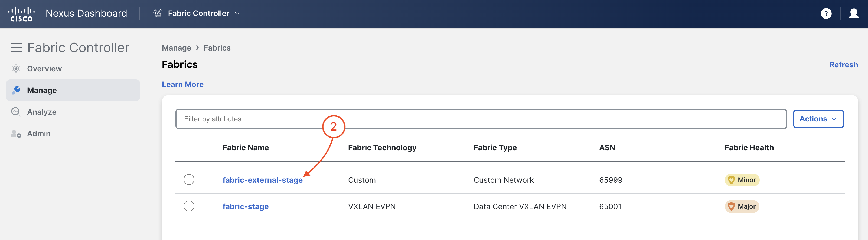Image resolution: width=868 pixels, height=240 pixels.
Task: Click the Custom technology cell
Action: (x=362, y=180)
